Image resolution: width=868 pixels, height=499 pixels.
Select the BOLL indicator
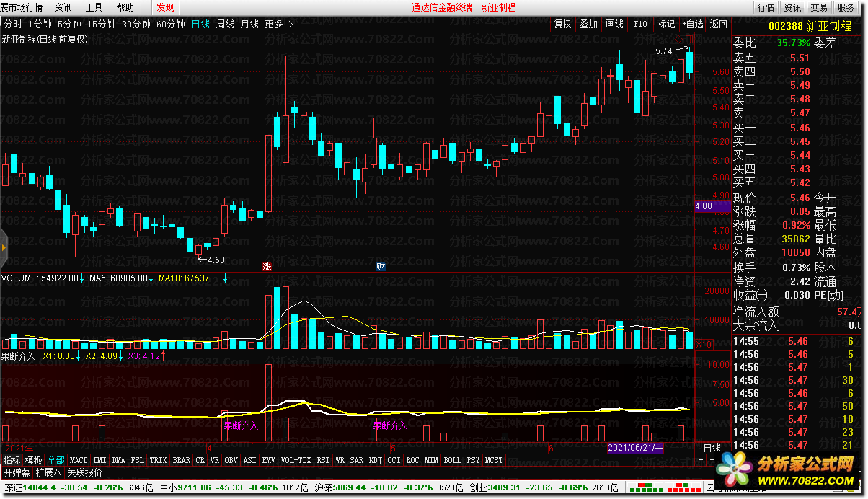click(452, 460)
